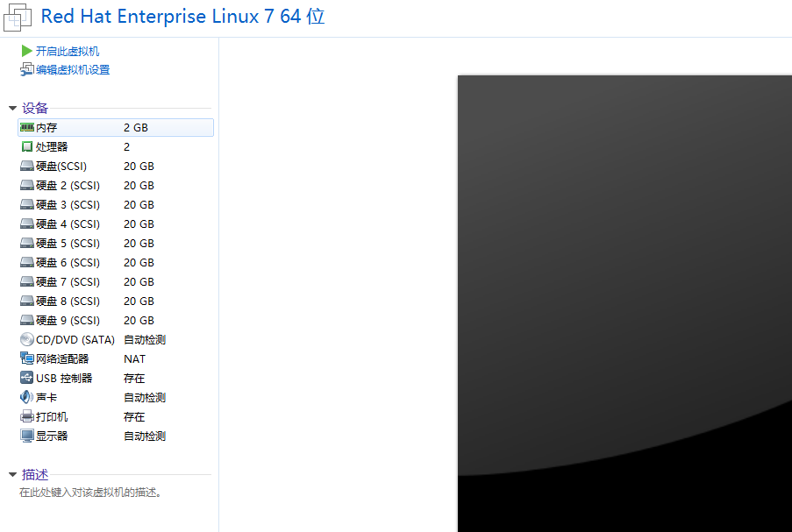This screenshot has width=792, height=532.
Task: Open the 开启此虚拟机 power-on link
Action: click(68, 52)
